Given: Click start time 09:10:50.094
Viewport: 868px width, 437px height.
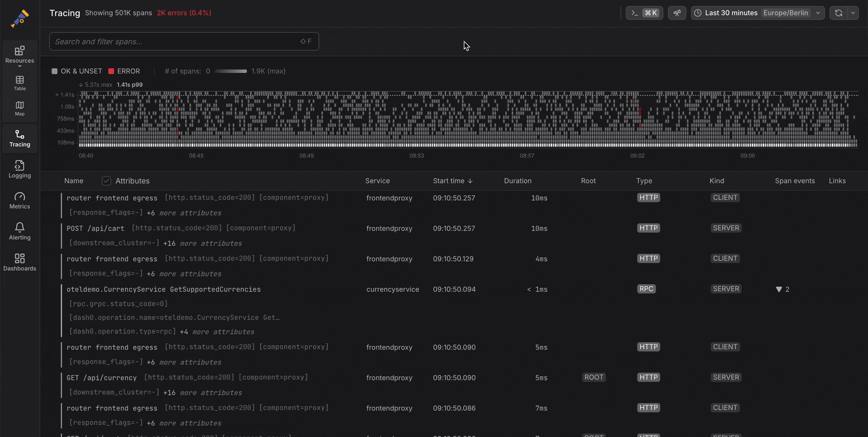Looking at the screenshot, I should tap(454, 289).
